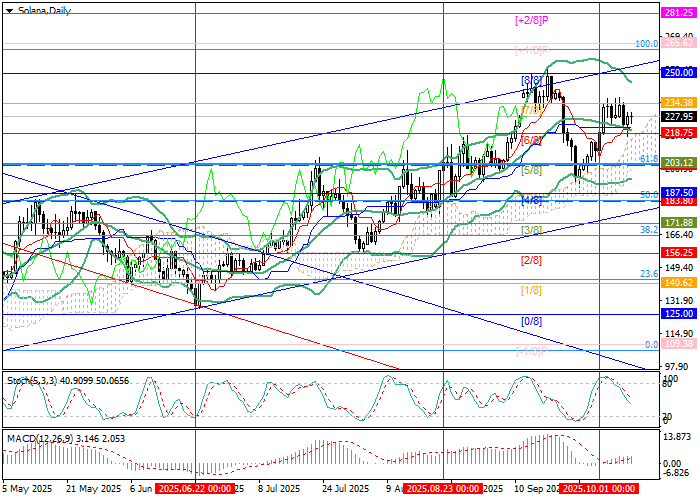
Task: Click the 166.40 price axis value
Action: pyautogui.click(x=678, y=234)
